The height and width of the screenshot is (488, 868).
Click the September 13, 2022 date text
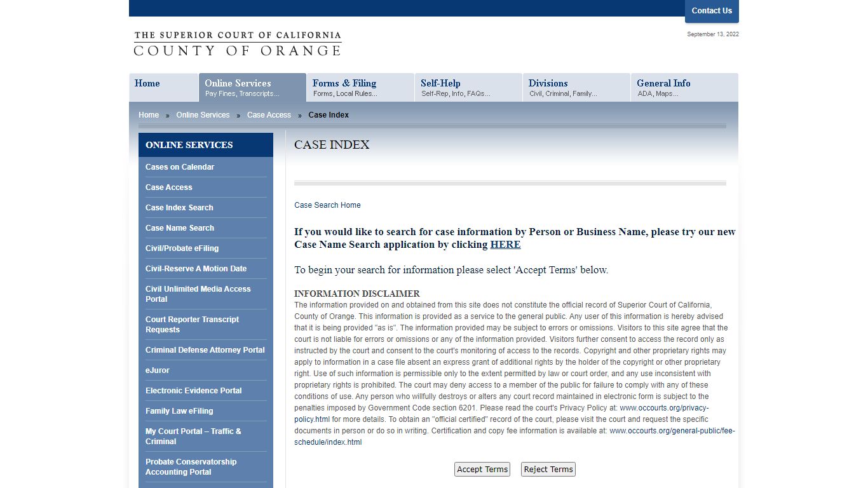click(x=713, y=34)
